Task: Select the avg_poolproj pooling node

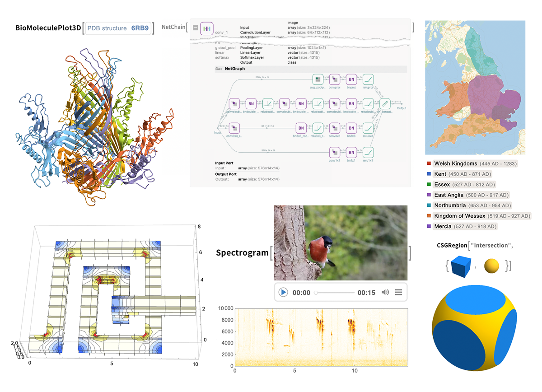Action: coord(318,79)
